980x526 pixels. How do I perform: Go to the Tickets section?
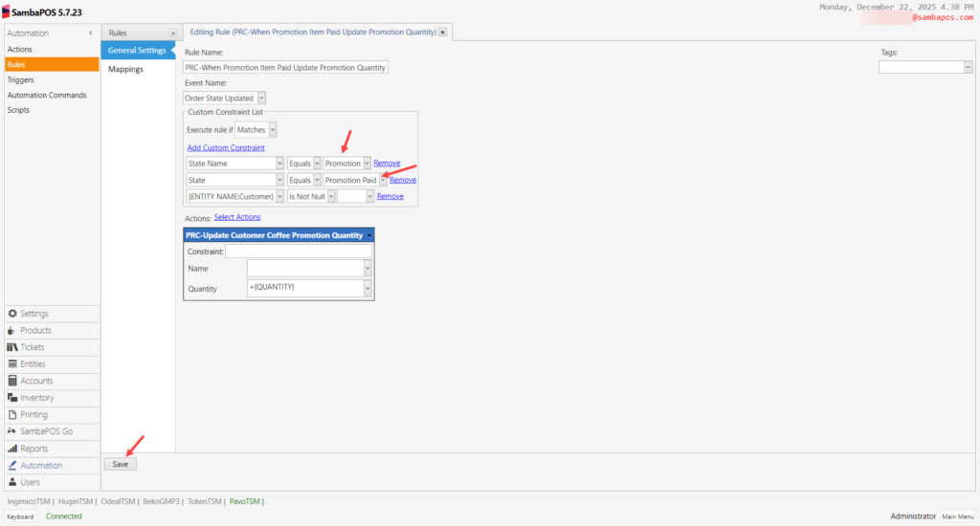click(32, 347)
